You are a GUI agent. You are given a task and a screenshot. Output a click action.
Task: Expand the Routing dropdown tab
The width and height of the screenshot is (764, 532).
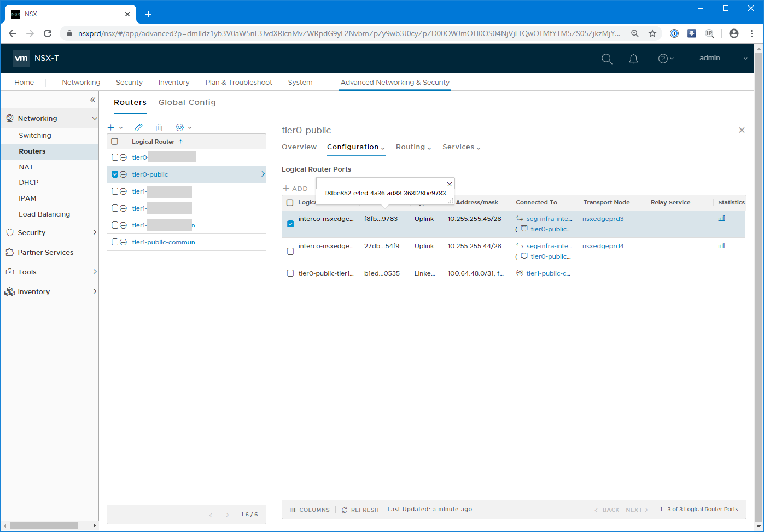click(x=413, y=147)
